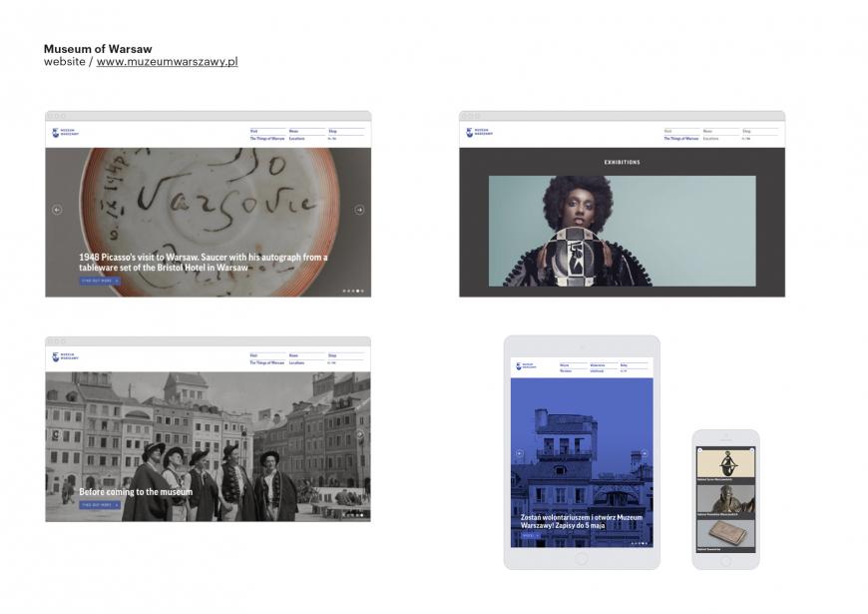Open the Exhibitions banner image with the woman
Image resolution: width=868 pixels, height=614 pixels.
pos(622,231)
